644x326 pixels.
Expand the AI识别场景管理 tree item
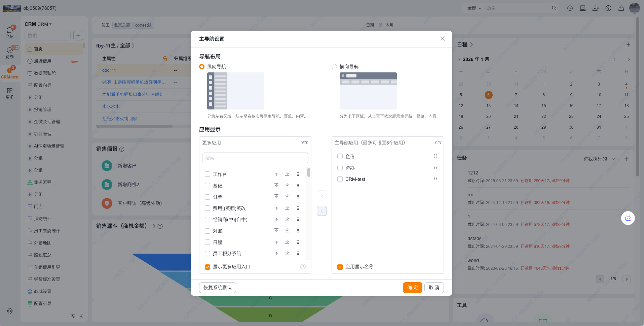(x=30, y=146)
